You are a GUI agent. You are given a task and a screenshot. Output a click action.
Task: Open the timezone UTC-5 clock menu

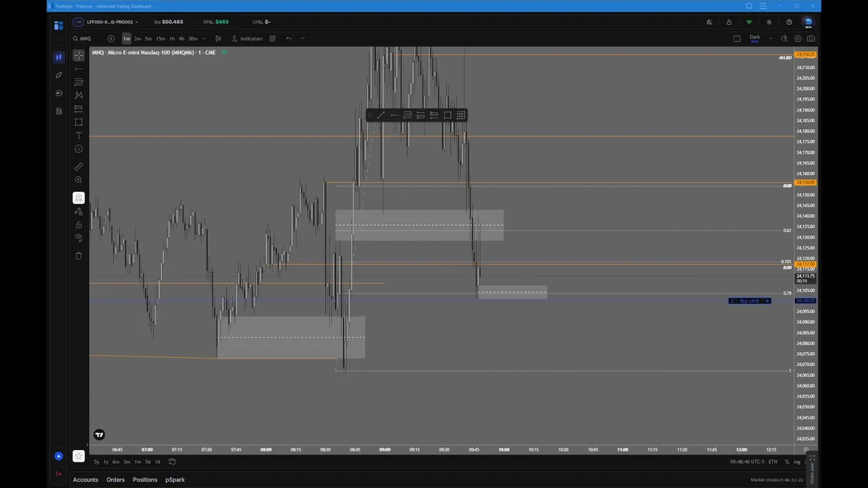pos(747,462)
